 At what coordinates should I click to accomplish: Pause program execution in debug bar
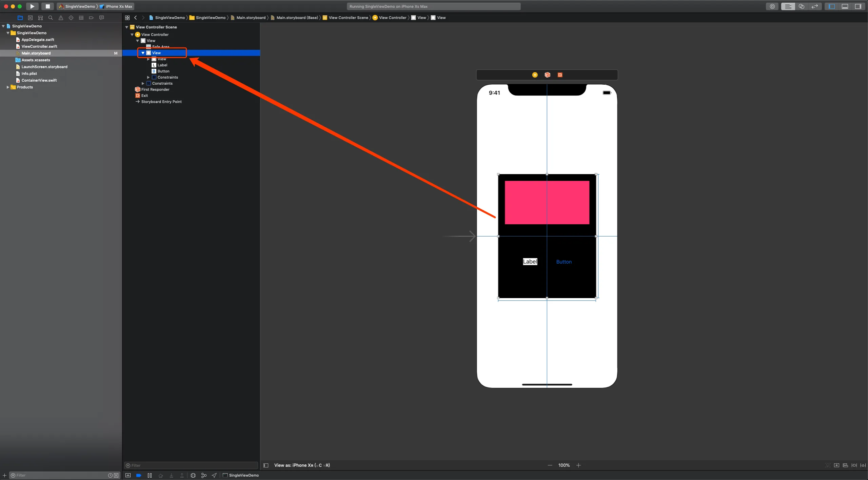150,475
